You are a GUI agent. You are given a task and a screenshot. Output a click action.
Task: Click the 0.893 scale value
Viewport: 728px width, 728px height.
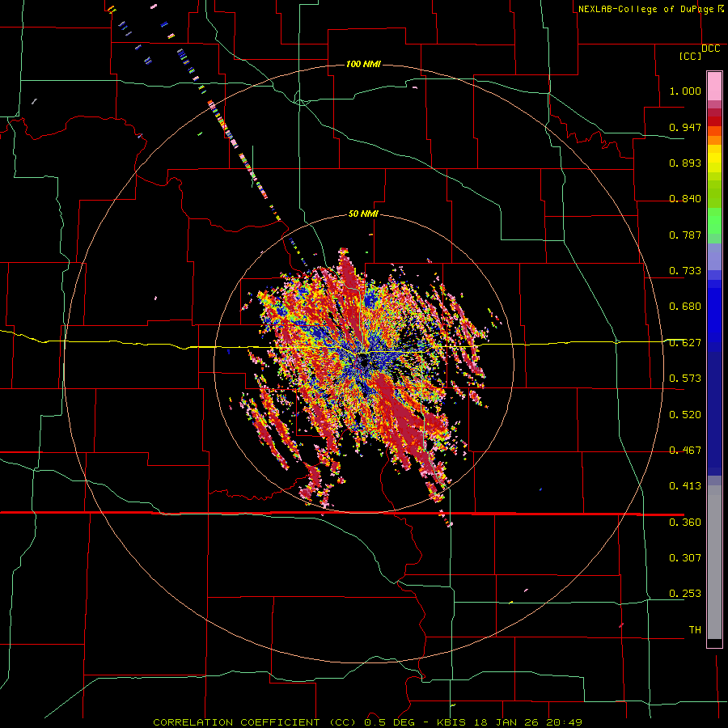tap(685, 163)
